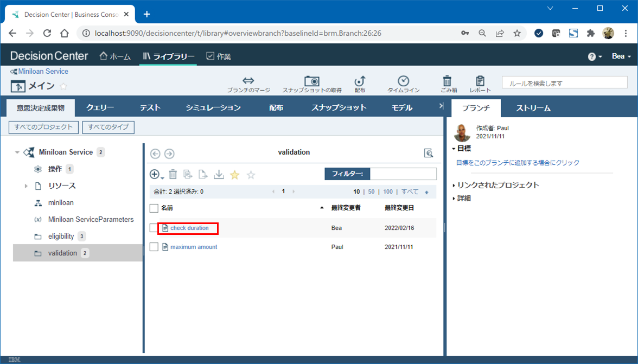Open 作業 in the top navigation

(219, 56)
